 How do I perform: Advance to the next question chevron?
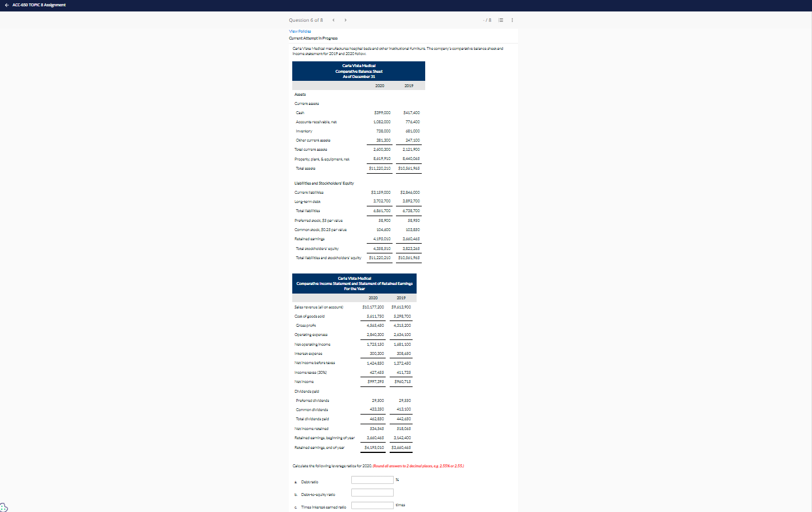click(x=346, y=20)
